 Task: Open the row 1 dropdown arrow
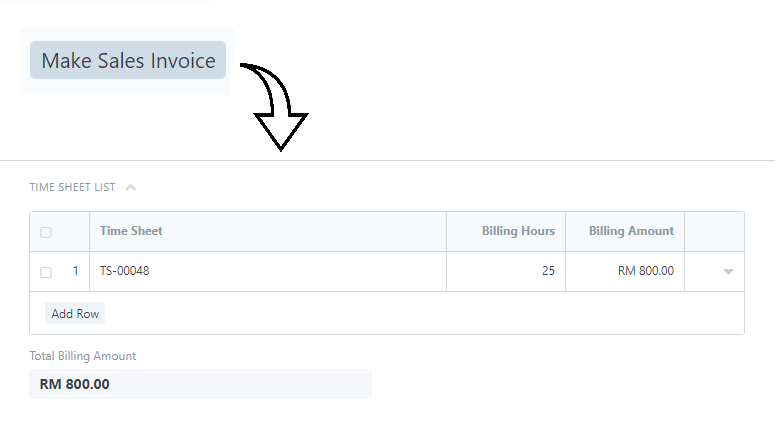click(x=728, y=272)
